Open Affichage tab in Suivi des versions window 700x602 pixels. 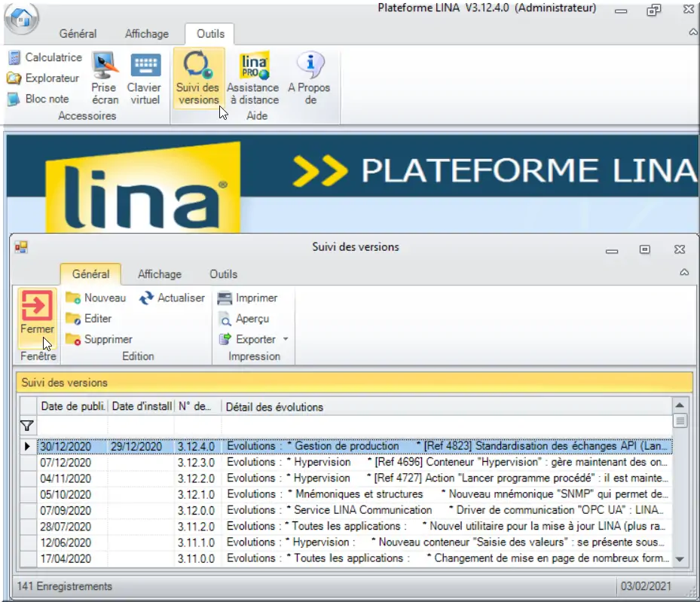point(160,274)
